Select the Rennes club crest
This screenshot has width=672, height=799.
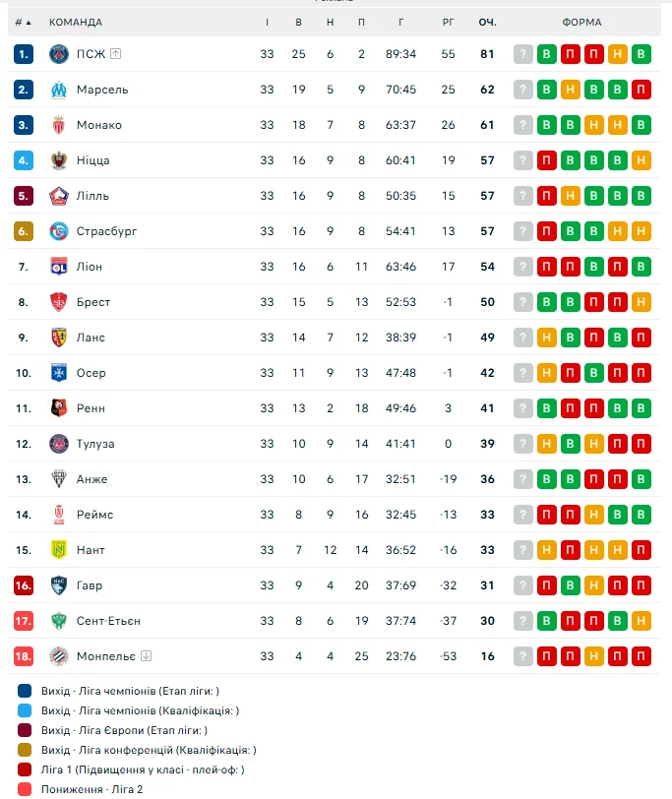point(58,408)
